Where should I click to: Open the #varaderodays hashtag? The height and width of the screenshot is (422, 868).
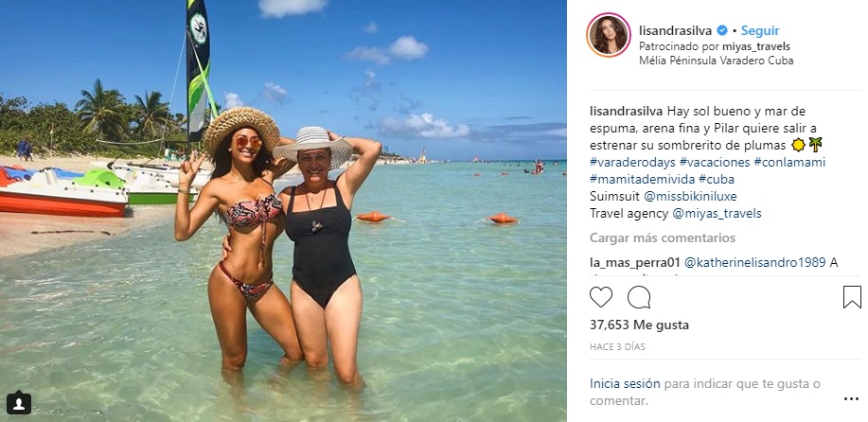(632, 162)
